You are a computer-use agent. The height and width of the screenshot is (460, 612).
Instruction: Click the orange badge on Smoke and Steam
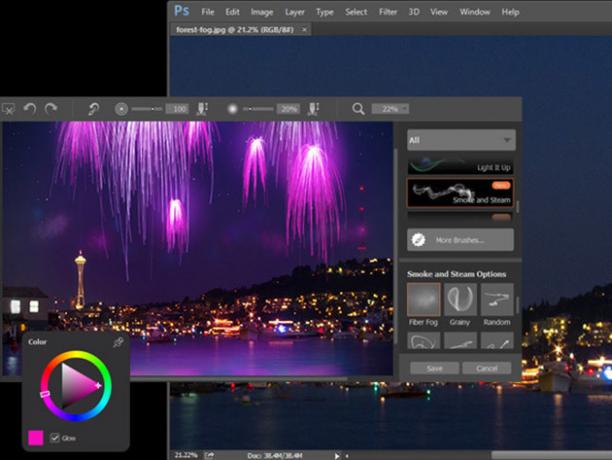coord(501,185)
